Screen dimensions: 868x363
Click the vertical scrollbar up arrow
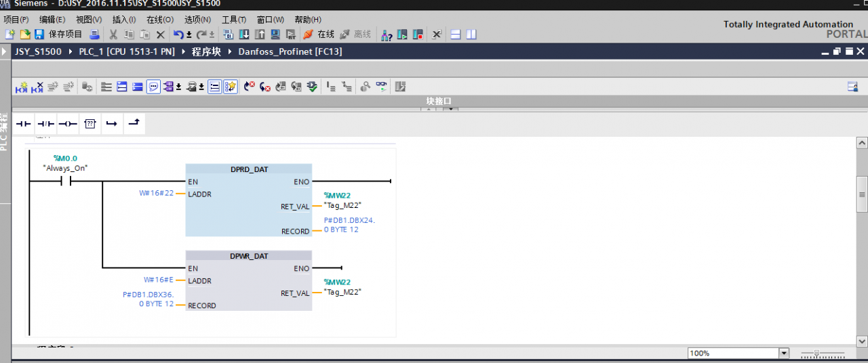click(862, 143)
